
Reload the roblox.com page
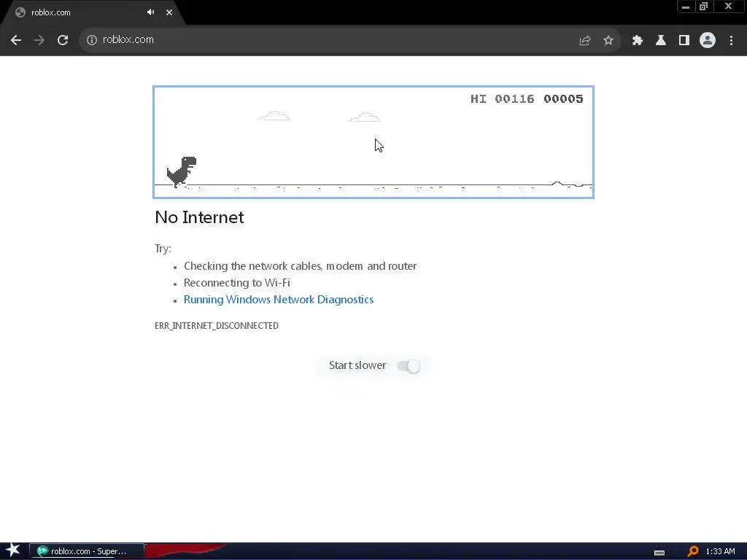tap(63, 41)
